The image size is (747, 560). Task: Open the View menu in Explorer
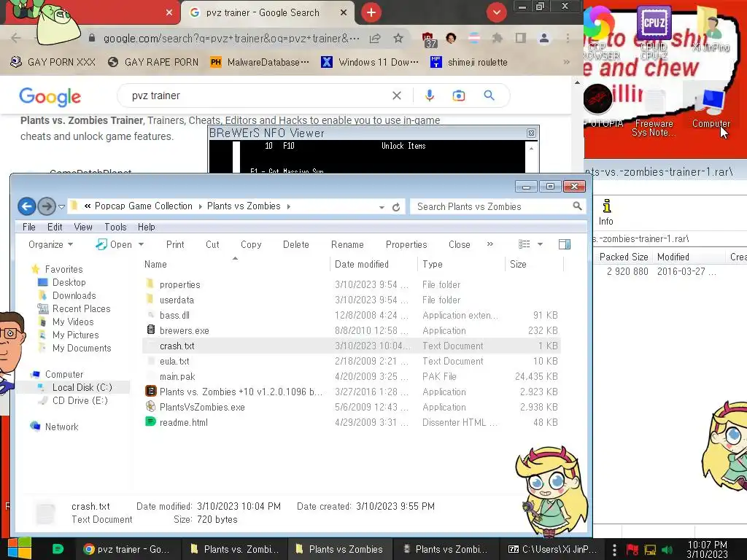click(x=83, y=227)
